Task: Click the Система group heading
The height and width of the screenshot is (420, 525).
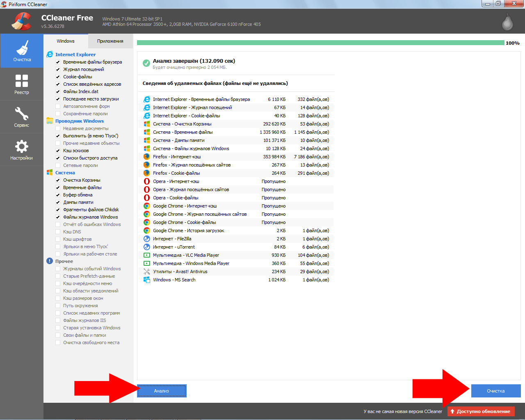Action: [65, 172]
